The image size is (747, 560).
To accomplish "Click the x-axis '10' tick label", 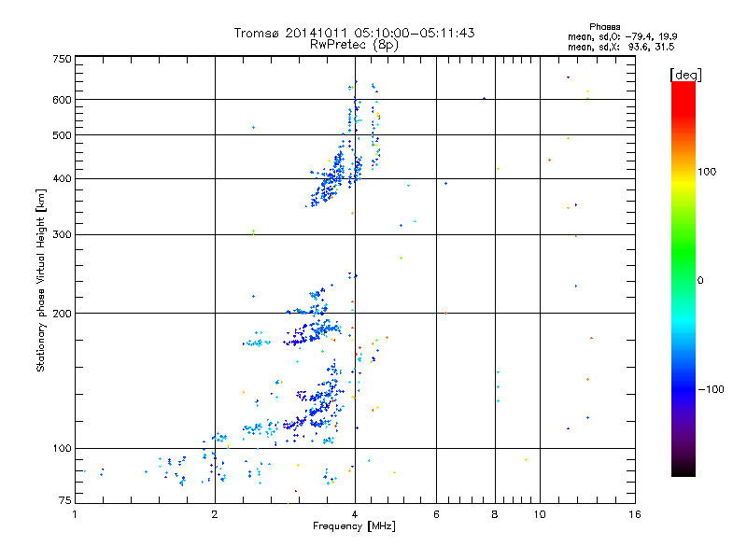I will (540, 514).
